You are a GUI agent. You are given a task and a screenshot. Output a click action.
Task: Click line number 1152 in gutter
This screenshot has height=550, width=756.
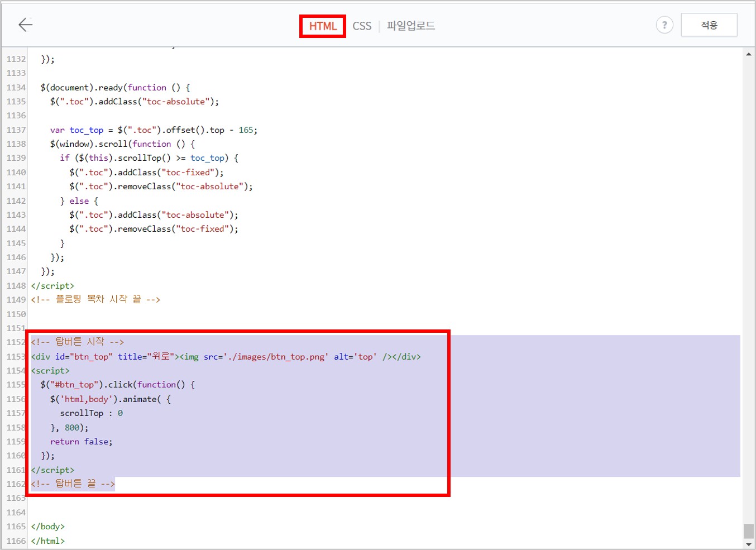[16, 342]
